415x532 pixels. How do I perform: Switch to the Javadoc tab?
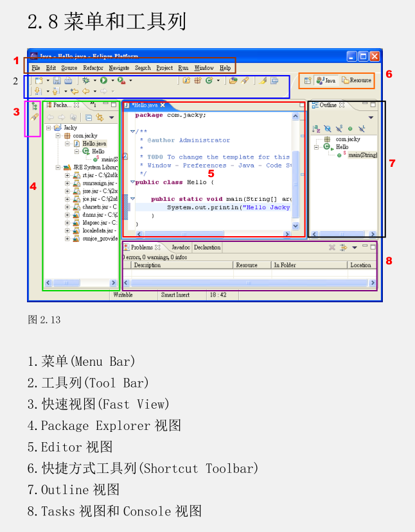[181, 247]
